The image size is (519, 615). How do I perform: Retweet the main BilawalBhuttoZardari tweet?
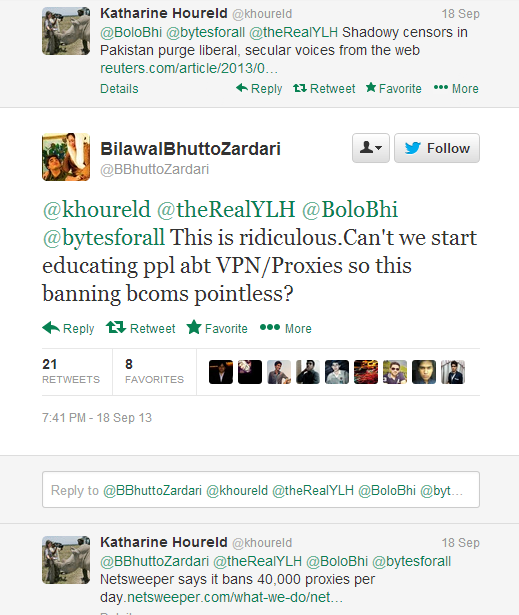141,328
